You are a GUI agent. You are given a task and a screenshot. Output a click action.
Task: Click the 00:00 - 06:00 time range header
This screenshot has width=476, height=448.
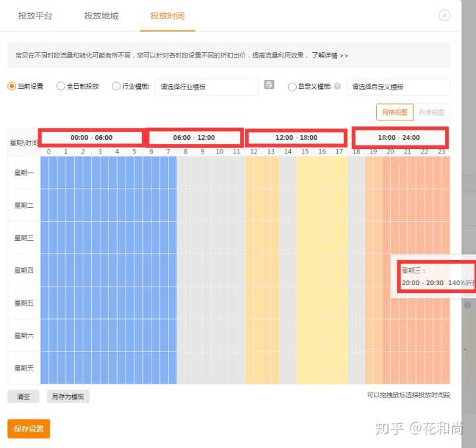(91, 138)
